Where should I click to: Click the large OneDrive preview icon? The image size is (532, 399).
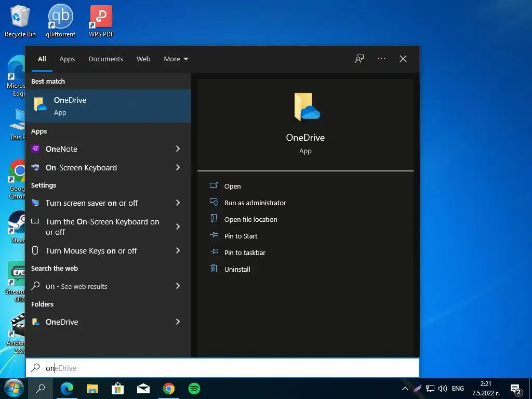(x=306, y=107)
